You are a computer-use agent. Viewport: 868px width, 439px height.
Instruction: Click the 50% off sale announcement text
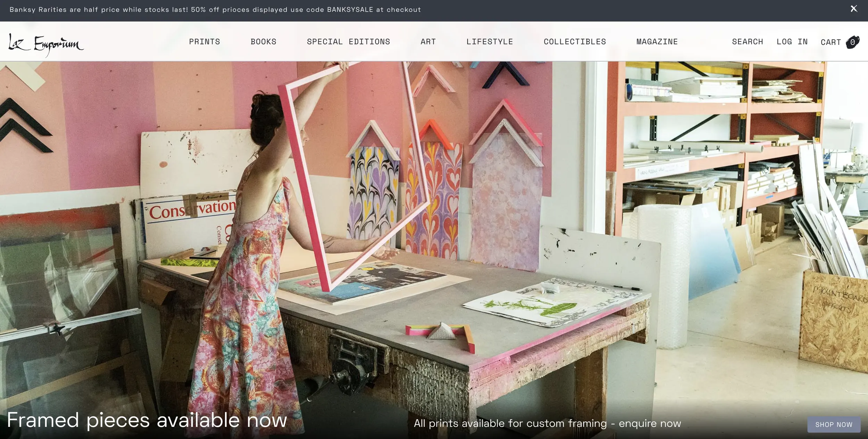pos(215,9)
